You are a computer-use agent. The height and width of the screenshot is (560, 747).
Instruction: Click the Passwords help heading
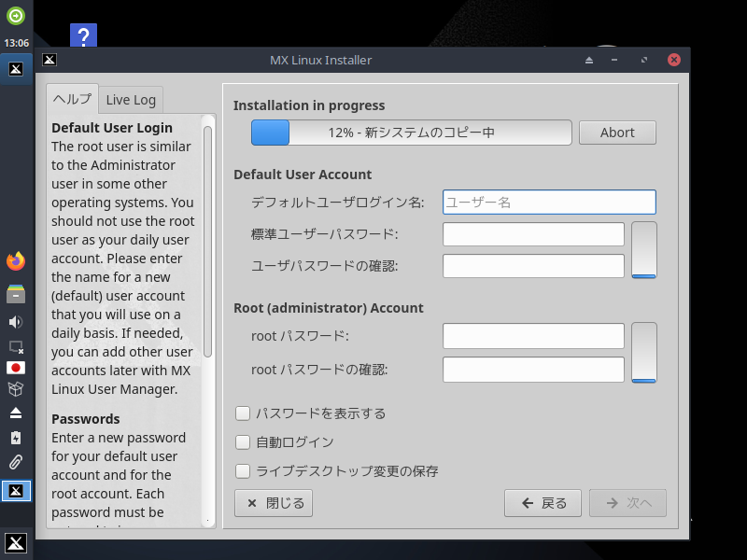tap(86, 419)
